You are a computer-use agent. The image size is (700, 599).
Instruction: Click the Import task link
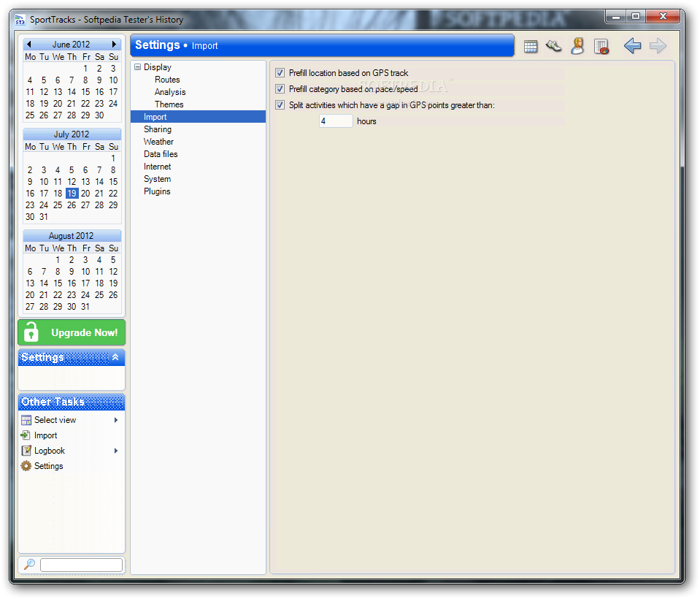click(45, 435)
